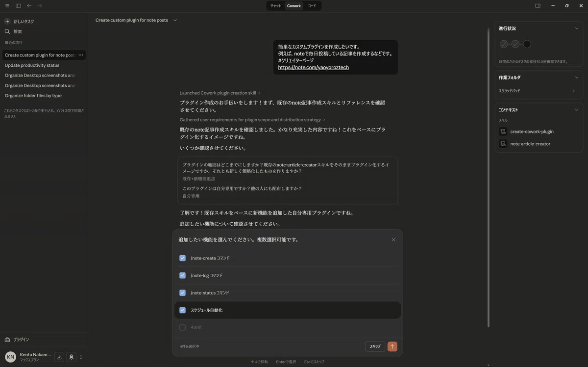Click the bug icon near user profile
Viewport: 588px width, 367px height.
(72, 357)
